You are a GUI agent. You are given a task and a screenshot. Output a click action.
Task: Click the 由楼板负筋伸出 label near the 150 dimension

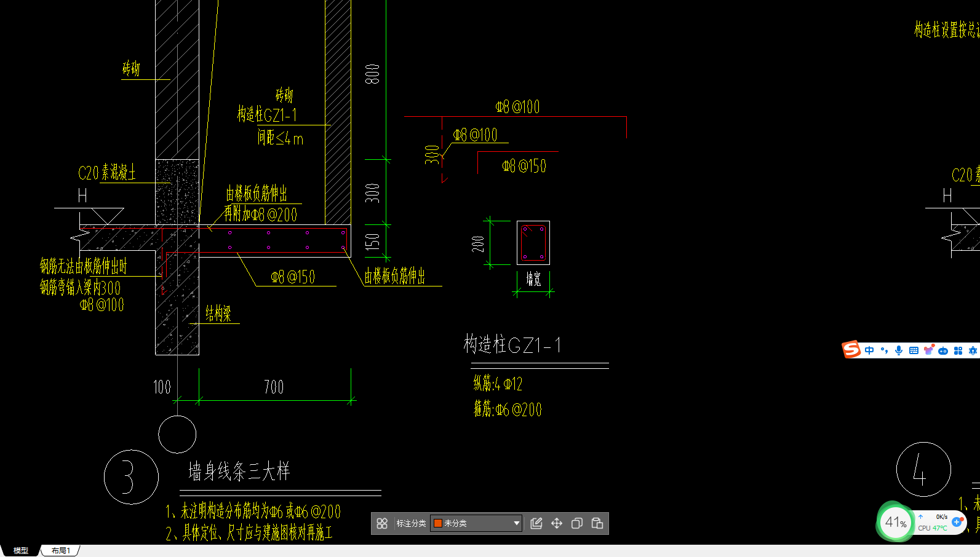coord(395,276)
